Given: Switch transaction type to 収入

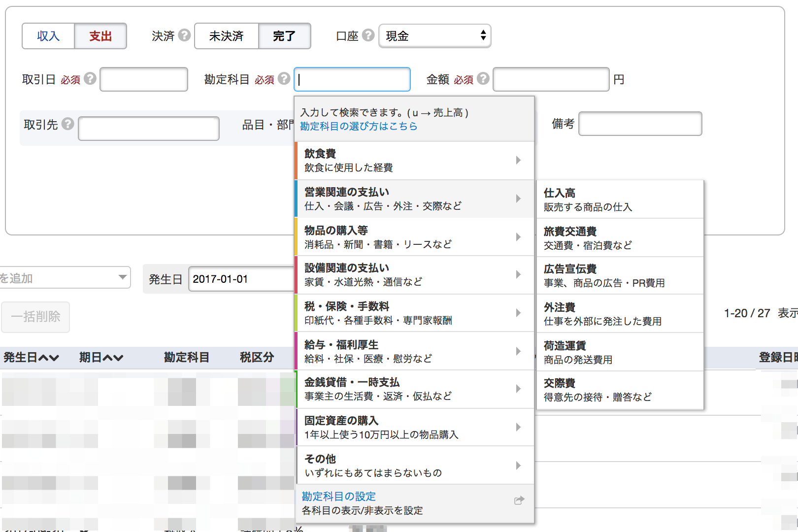Looking at the screenshot, I should click(x=48, y=36).
